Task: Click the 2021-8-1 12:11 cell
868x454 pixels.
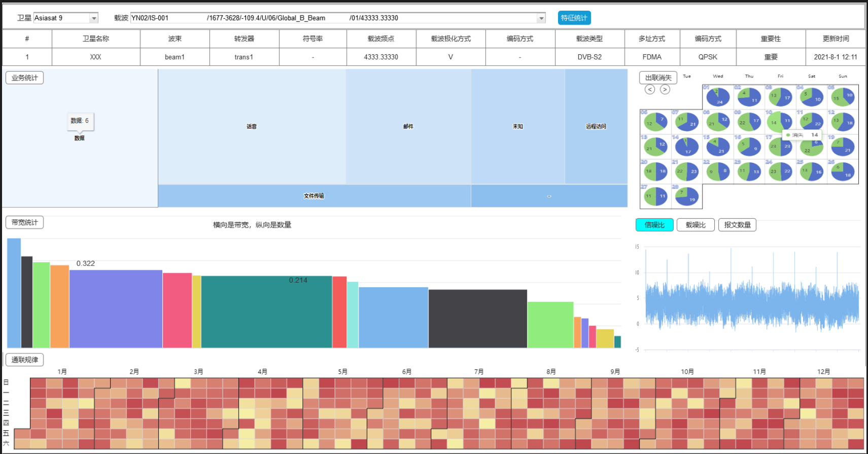Action: tap(836, 57)
